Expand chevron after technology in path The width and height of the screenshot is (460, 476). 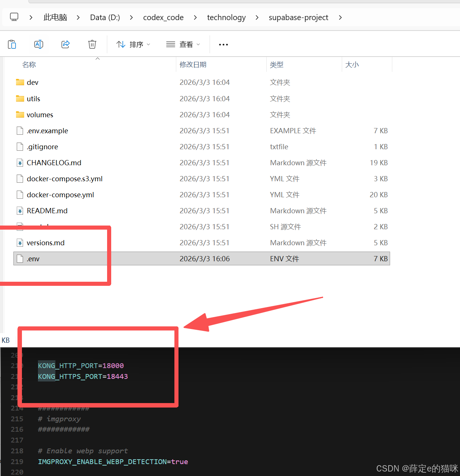click(x=257, y=17)
